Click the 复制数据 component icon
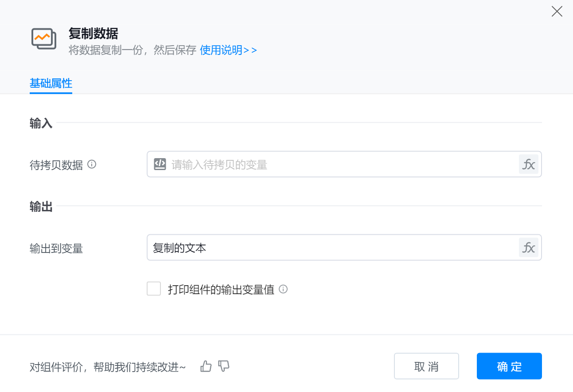The image size is (573, 392). 44,39
